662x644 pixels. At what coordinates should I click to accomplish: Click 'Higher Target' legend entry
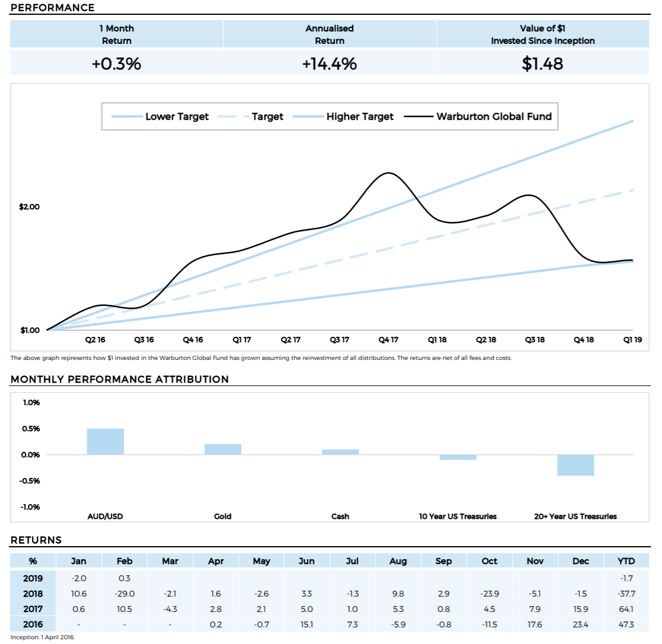pos(343,117)
